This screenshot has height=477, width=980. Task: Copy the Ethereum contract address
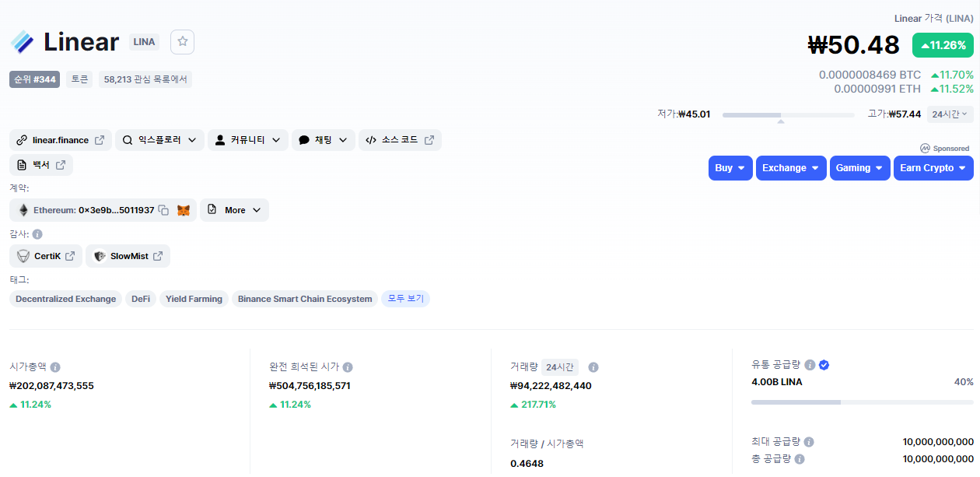(163, 210)
